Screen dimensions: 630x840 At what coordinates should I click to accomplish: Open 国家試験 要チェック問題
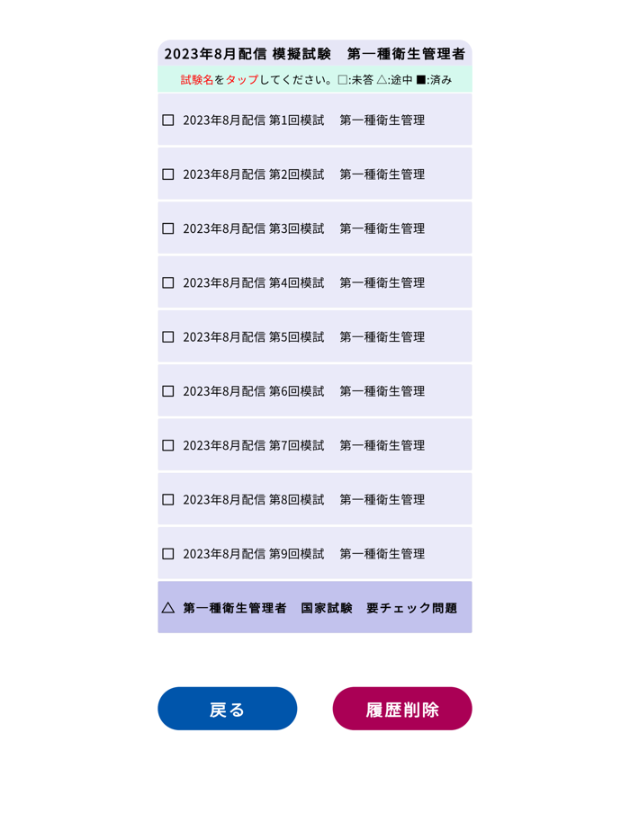point(321,607)
